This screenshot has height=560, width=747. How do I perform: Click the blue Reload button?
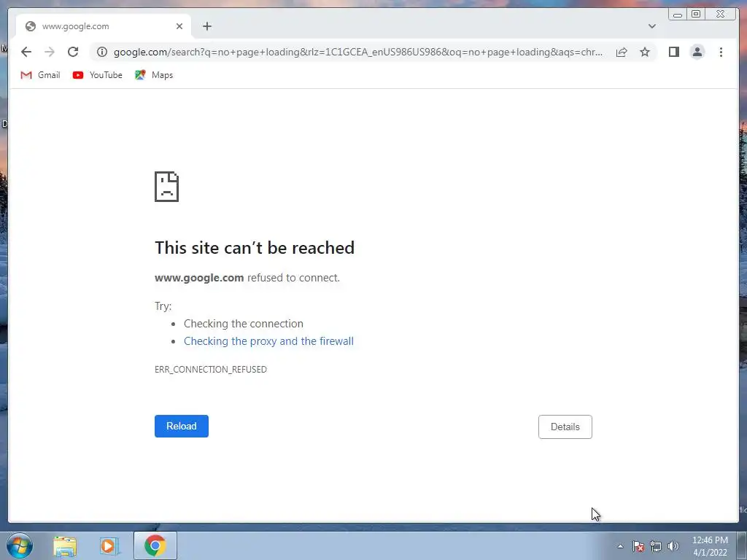(182, 426)
